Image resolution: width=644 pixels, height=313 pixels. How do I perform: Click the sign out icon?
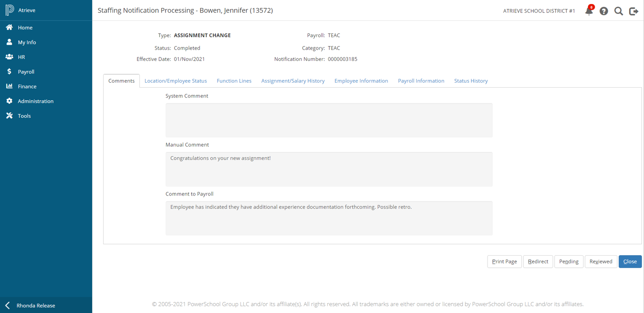[634, 11]
